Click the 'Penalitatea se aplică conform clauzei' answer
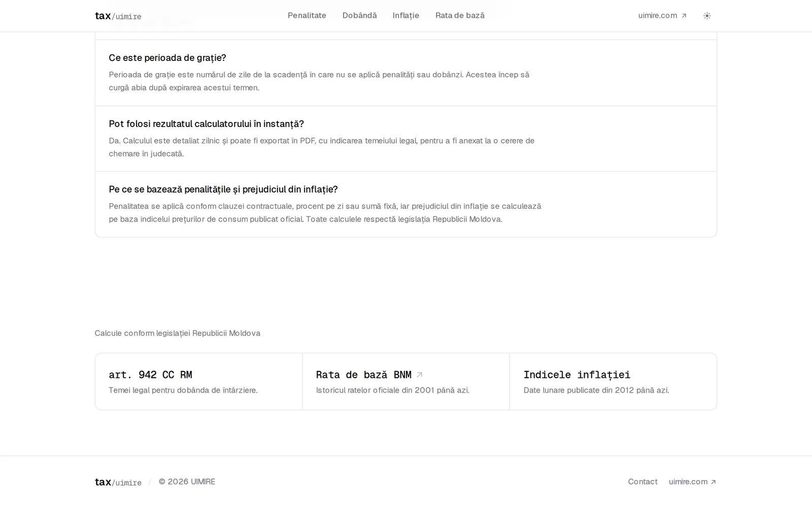Screen dimensions: 812x508 pos(325,213)
